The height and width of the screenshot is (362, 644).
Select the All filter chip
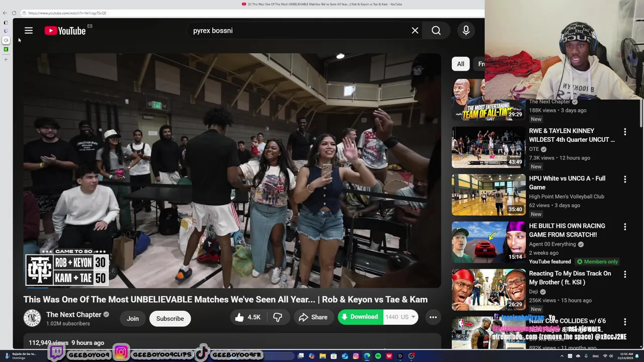click(460, 64)
